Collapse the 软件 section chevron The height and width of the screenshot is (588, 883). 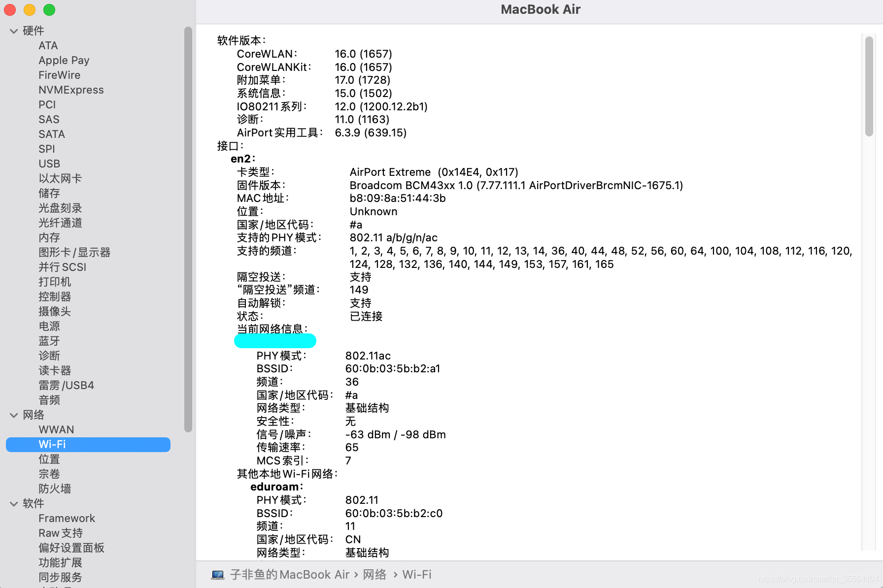click(14, 504)
